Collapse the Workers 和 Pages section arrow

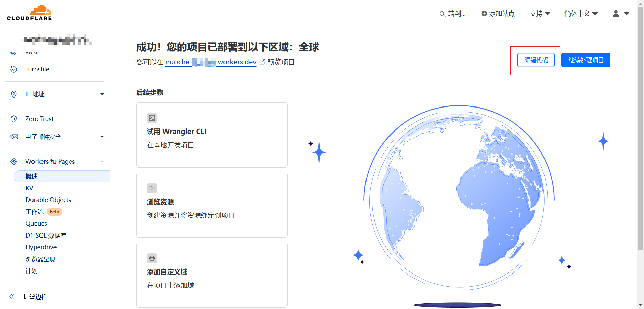[x=102, y=161]
